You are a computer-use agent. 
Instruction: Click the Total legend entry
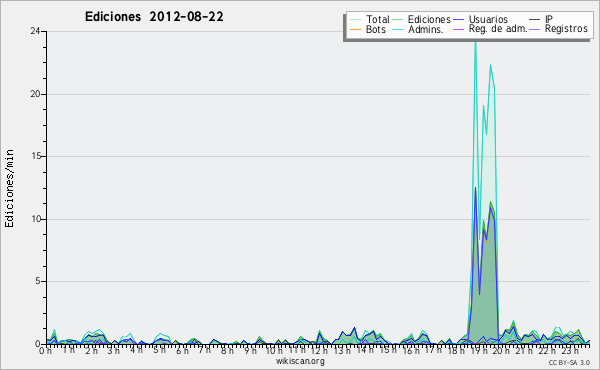coord(370,19)
